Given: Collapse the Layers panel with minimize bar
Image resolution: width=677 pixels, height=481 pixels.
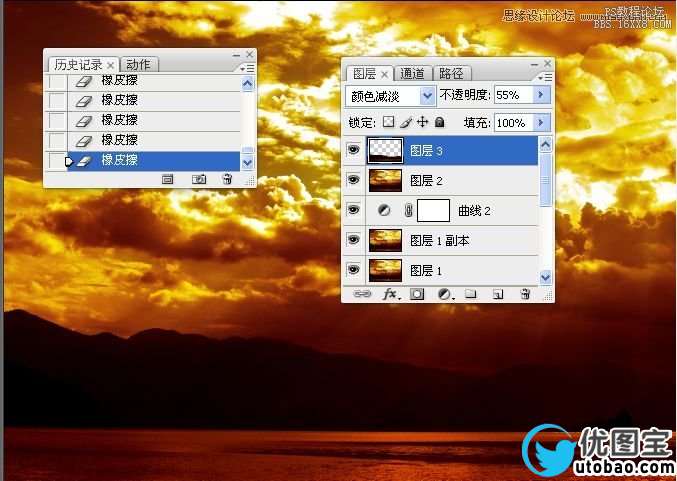Looking at the screenshot, I should 535,64.
